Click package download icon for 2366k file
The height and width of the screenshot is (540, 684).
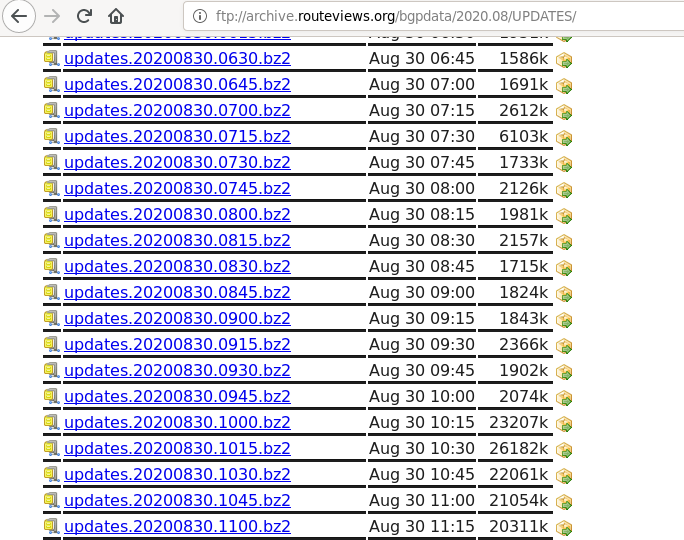(564, 346)
